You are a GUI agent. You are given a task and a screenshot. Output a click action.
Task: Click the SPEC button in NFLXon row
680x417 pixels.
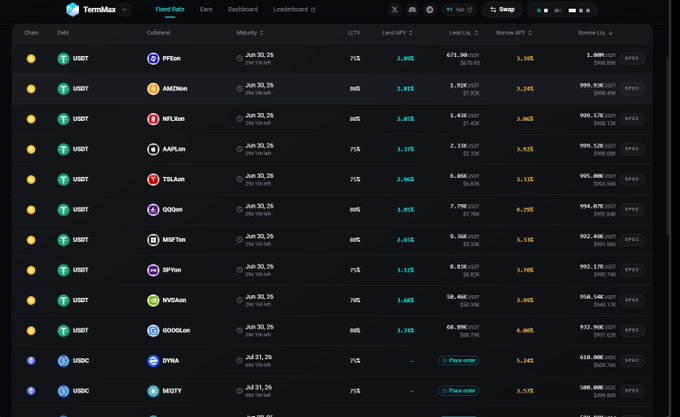(x=632, y=119)
